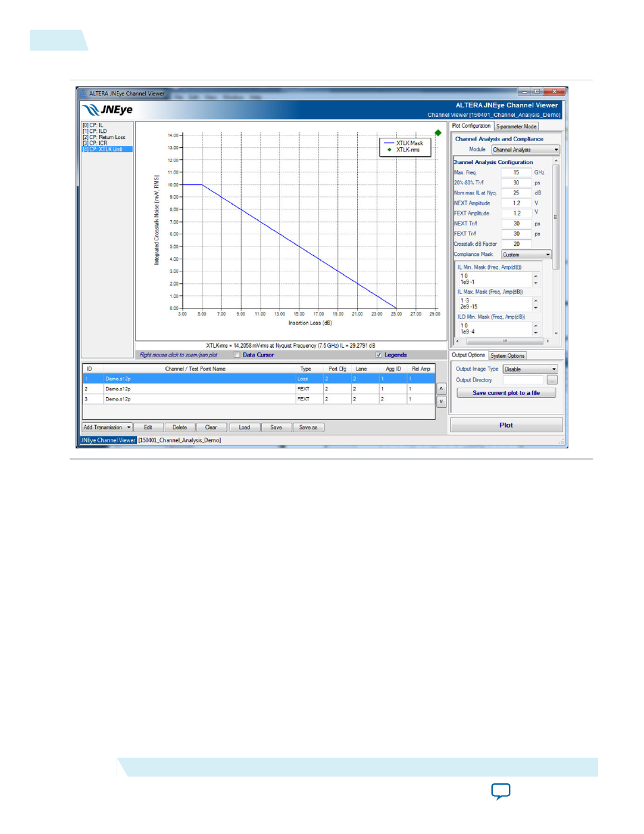This screenshot has width=644, height=834.
Task: Click the XTLK Mask legend entry
Action: pyautogui.click(x=404, y=143)
